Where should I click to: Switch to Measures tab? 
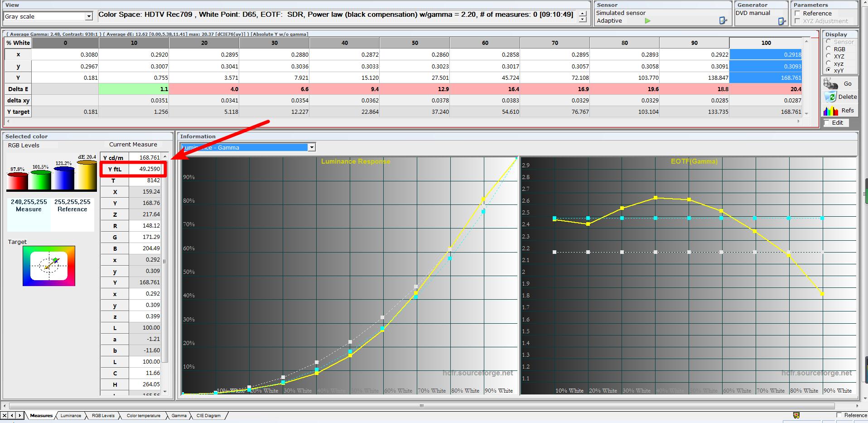coord(41,415)
